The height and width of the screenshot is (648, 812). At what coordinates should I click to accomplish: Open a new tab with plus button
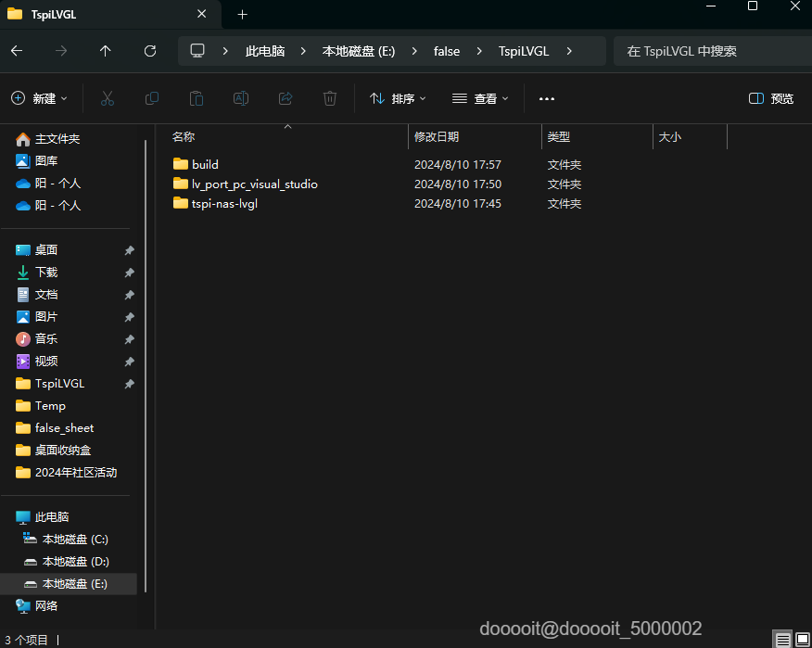coord(243,14)
